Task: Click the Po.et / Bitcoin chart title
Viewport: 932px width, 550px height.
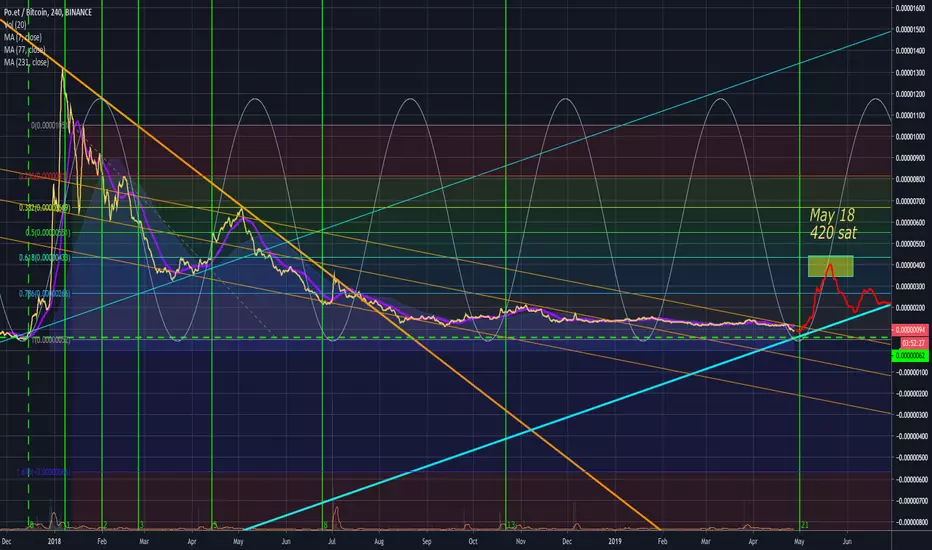Action: [48, 12]
